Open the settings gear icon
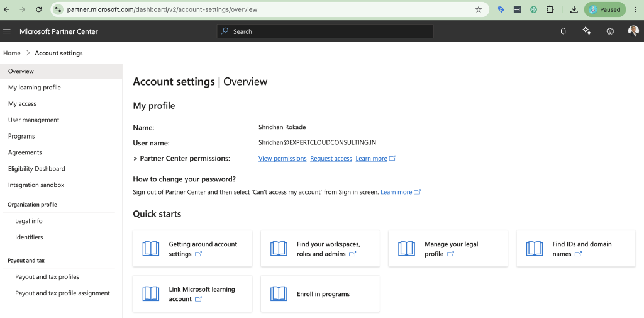The image size is (644, 318). 610,31
